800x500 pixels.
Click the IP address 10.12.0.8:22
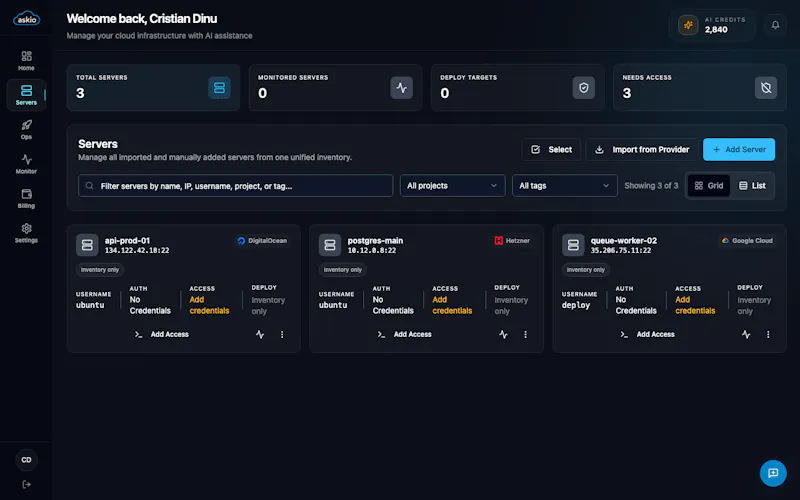pyautogui.click(x=372, y=251)
